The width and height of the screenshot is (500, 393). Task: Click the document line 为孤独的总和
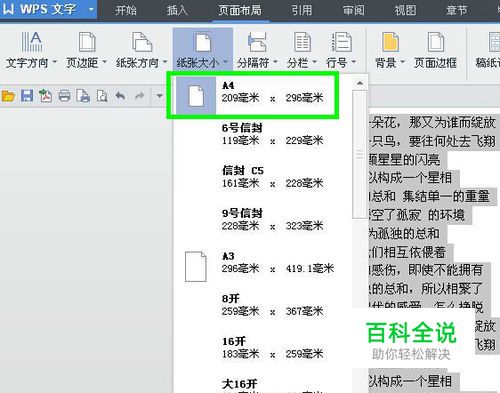click(x=404, y=233)
